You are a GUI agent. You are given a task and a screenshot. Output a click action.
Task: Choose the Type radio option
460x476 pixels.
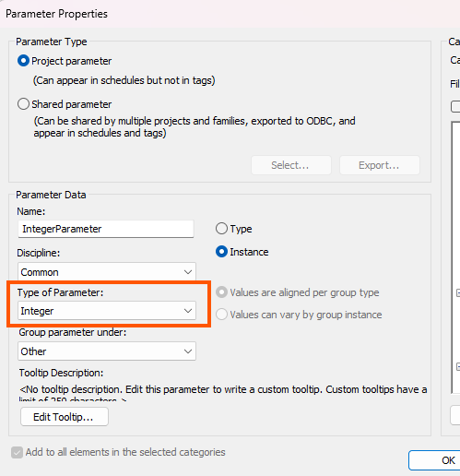(221, 229)
